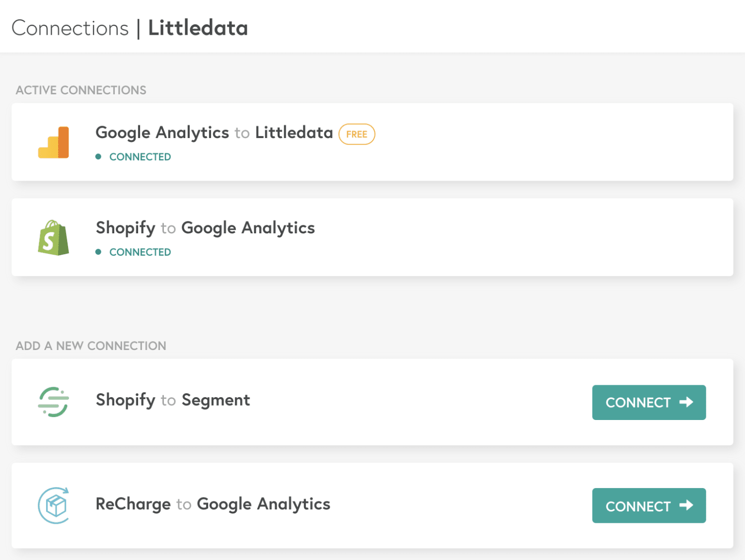Click the ReCharge box logo icon
The width and height of the screenshot is (745, 560).
54,505
